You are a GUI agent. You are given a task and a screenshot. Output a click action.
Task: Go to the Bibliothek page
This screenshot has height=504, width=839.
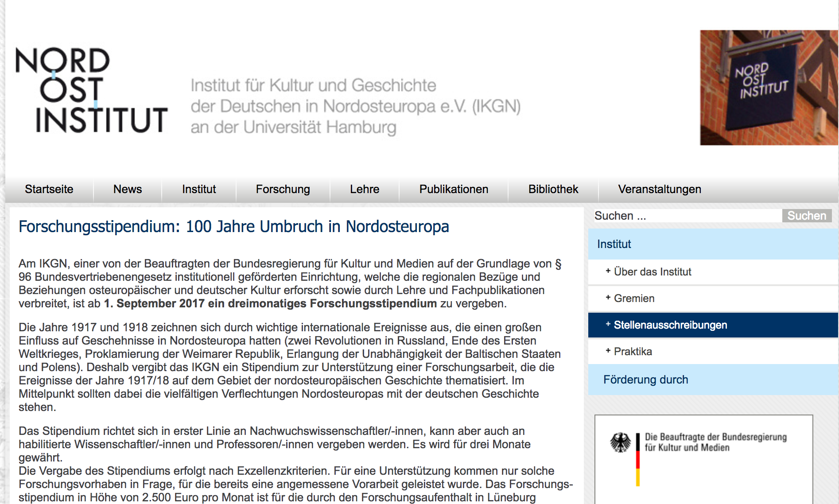tap(553, 189)
